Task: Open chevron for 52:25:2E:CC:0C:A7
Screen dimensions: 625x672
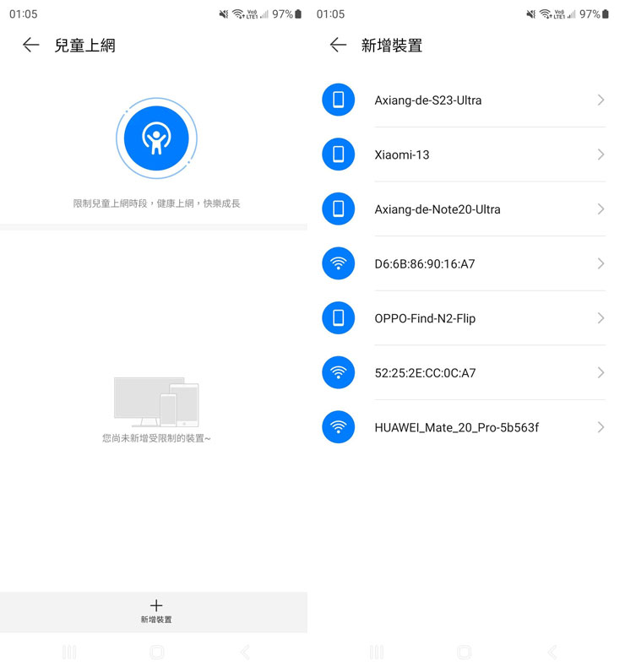Action: point(601,372)
